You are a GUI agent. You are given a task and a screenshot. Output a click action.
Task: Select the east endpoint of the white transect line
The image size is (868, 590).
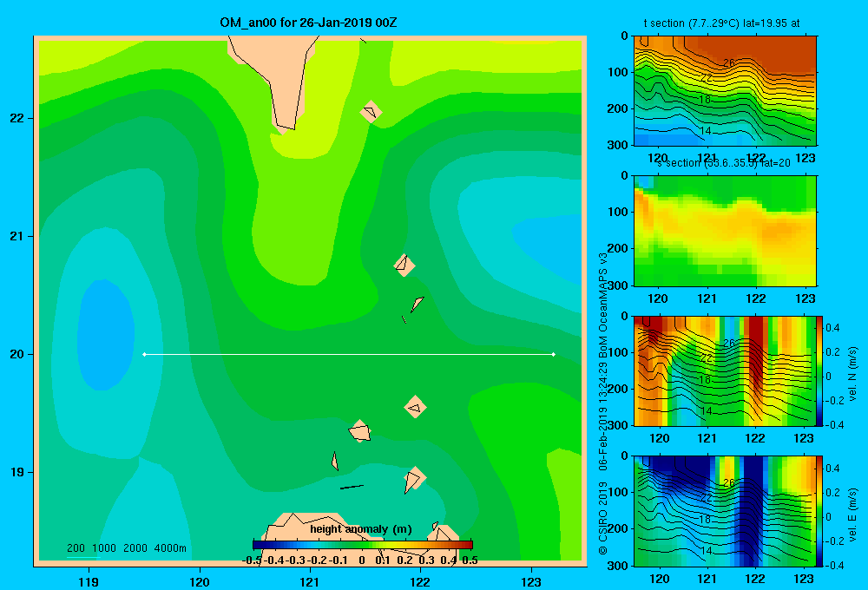554,354
